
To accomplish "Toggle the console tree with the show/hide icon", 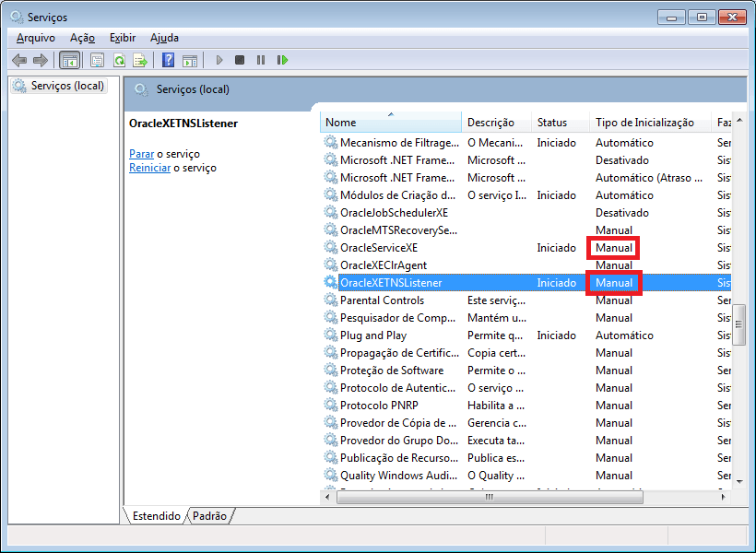I will pos(70,59).
